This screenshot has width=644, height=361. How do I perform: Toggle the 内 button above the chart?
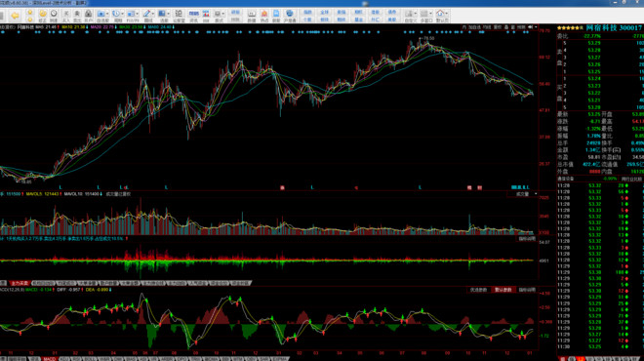pos(464,27)
